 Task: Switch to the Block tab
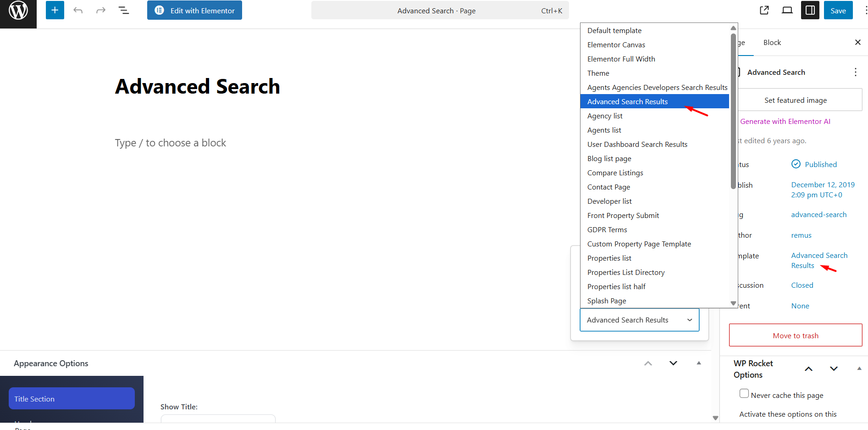(x=772, y=42)
